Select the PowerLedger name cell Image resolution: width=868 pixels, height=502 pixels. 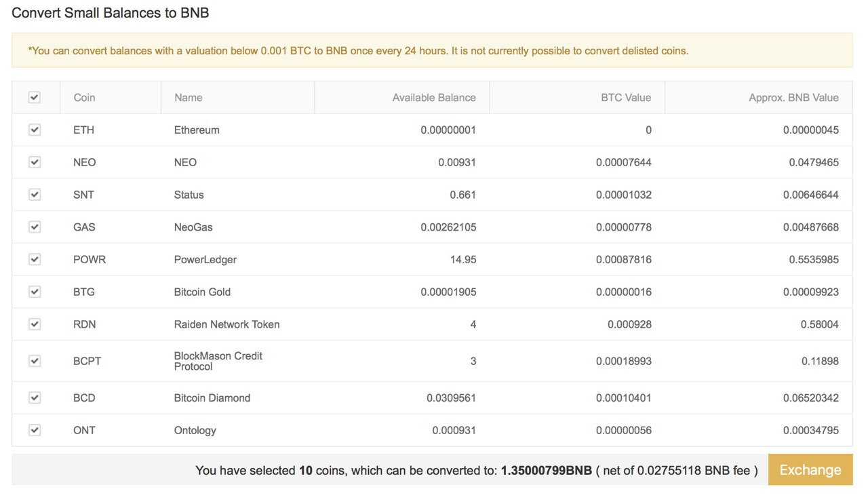click(x=205, y=260)
